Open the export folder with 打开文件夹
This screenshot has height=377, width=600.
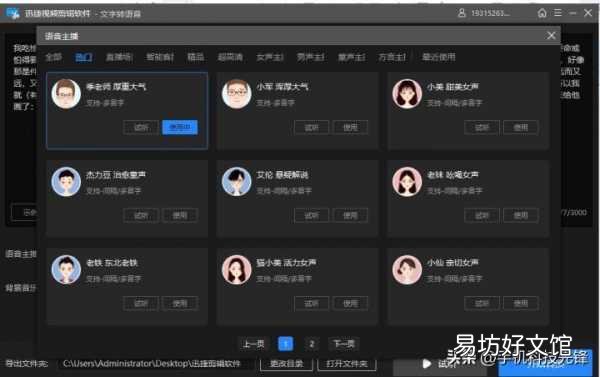tap(347, 363)
